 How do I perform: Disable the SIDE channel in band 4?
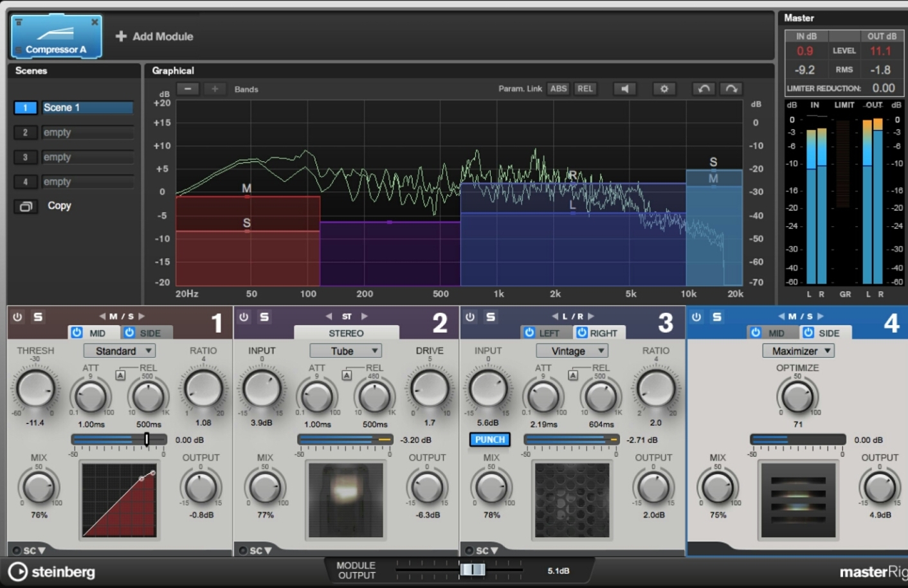click(808, 332)
